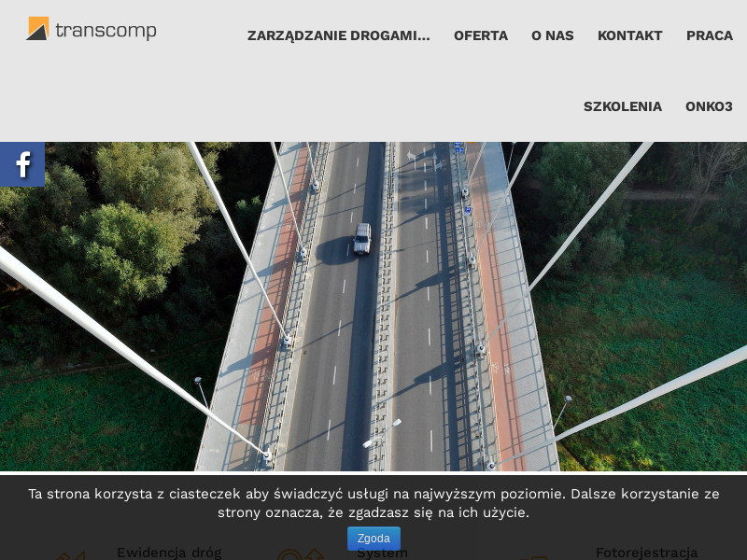This screenshot has width=747, height=560.
Task: Expand the Oferta navigation entry
Action: tap(481, 35)
